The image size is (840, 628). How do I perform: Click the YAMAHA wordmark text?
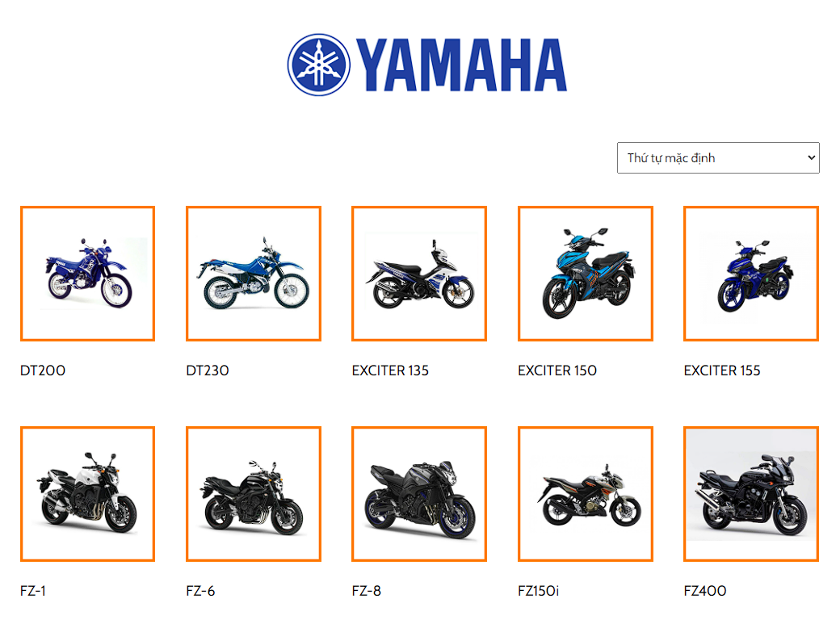[x=461, y=65]
